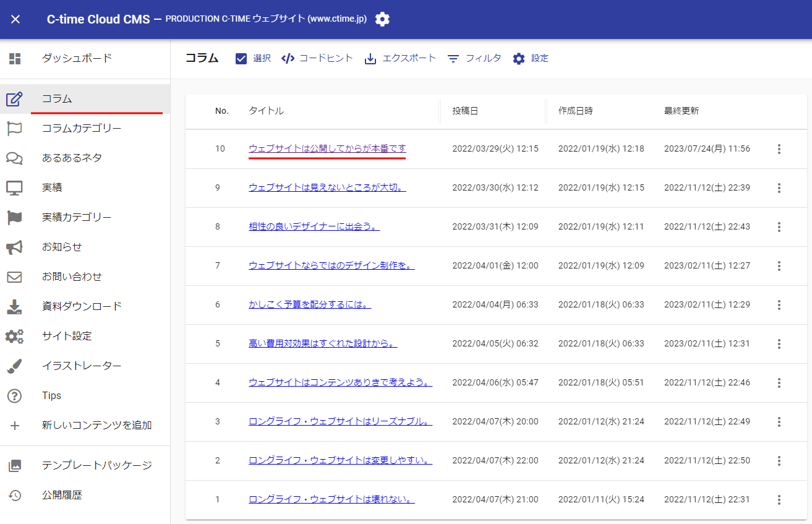812x524 pixels.
Task: Click the 公開履歴 history clock icon
Action: click(x=15, y=496)
